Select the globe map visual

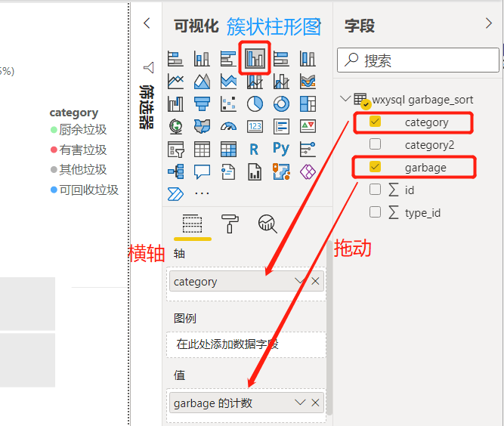(x=175, y=126)
